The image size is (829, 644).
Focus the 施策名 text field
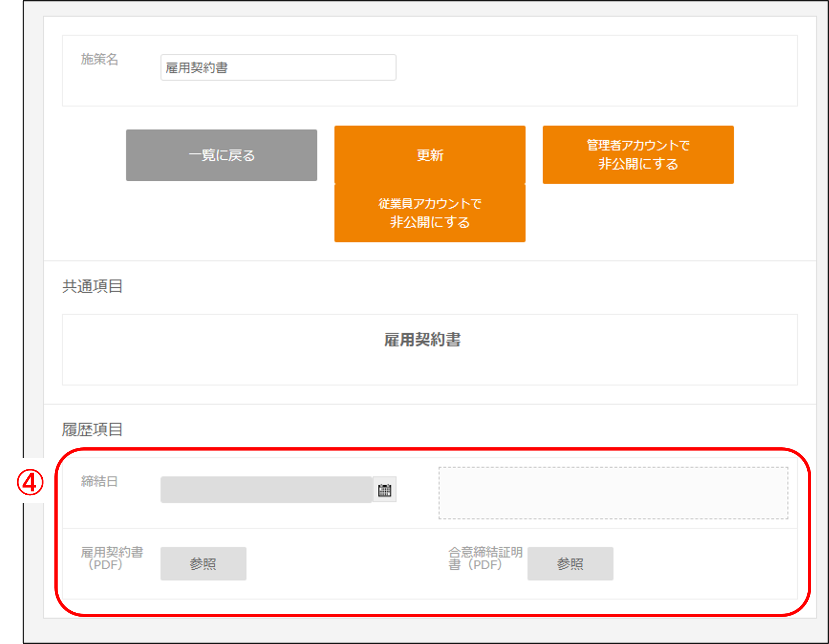point(278,68)
